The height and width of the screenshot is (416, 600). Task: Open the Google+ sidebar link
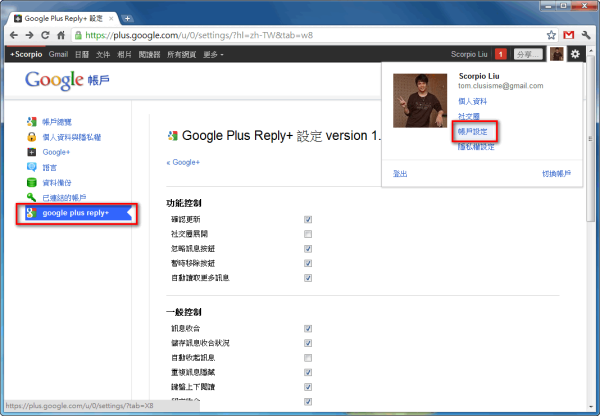click(56, 152)
